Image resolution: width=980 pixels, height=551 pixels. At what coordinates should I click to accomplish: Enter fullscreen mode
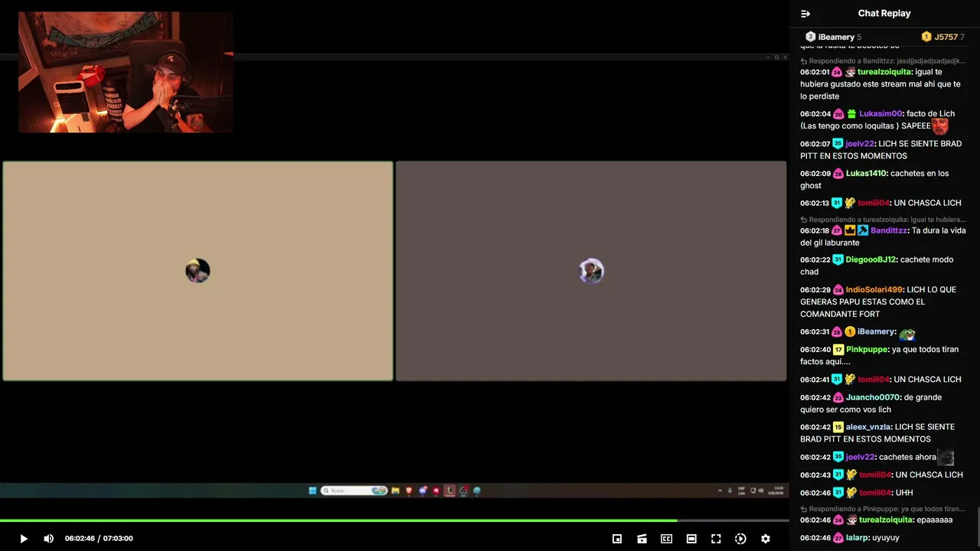pos(716,539)
